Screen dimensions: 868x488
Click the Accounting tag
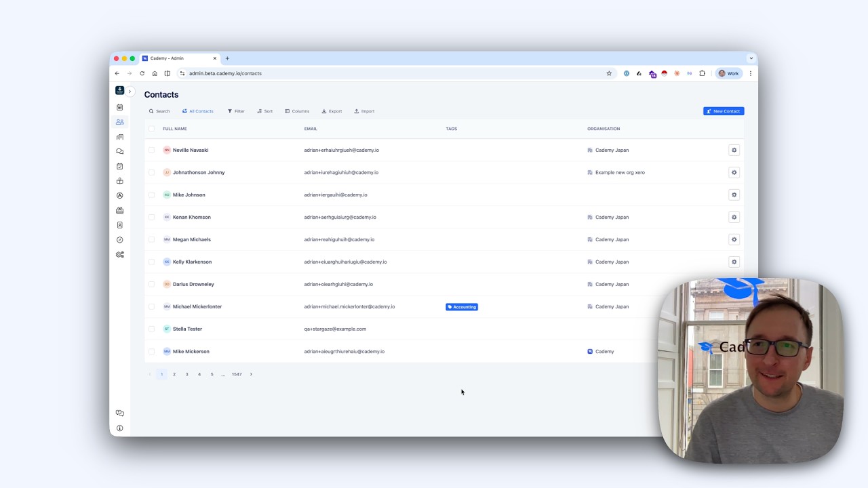coord(462,307)
